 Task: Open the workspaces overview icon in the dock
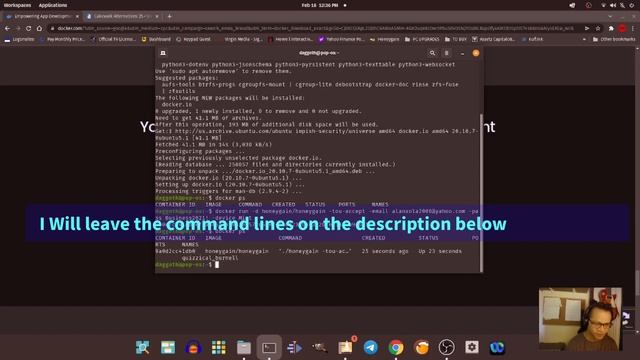pos(168,347)
